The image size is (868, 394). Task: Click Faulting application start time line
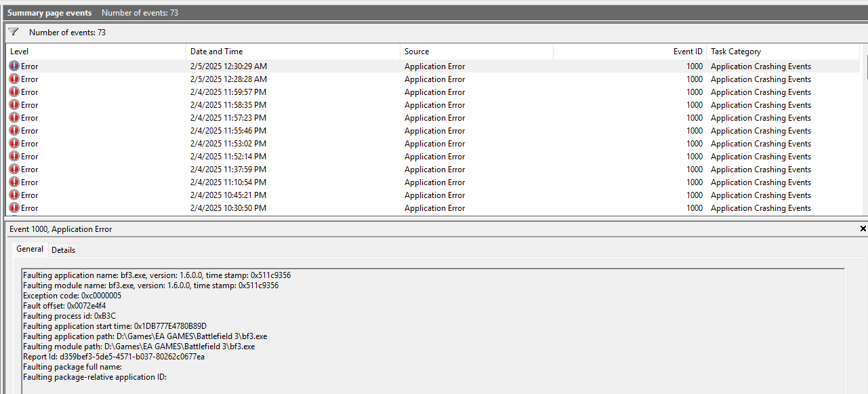pyautogui.click(x=115, y=326)
